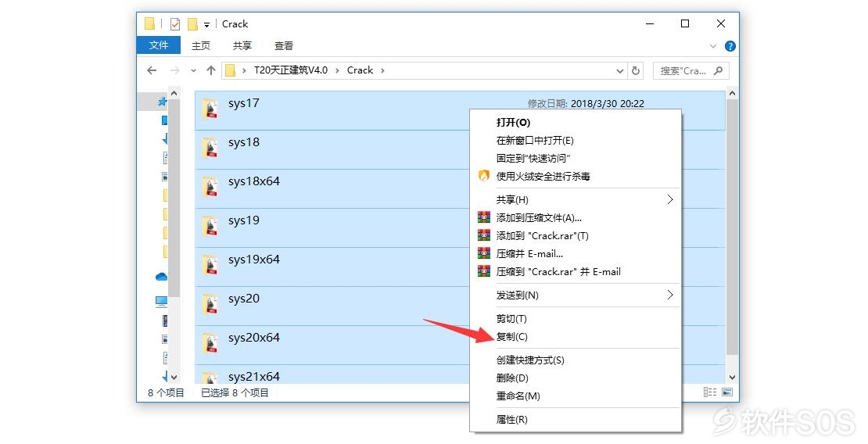Image resolution: width=868 pixels, height=444 pixels.
Task: Select the sys20 folder name
Action: 243,299
